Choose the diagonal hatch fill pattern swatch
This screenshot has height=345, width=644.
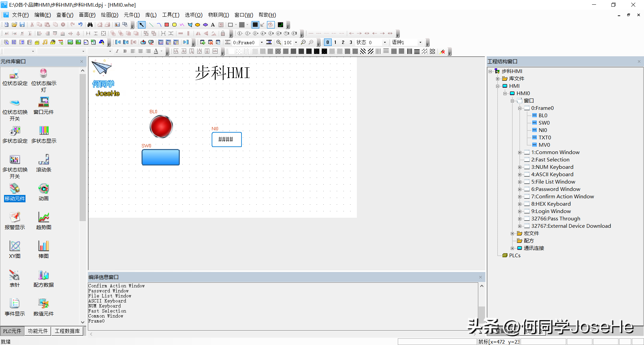340,51
